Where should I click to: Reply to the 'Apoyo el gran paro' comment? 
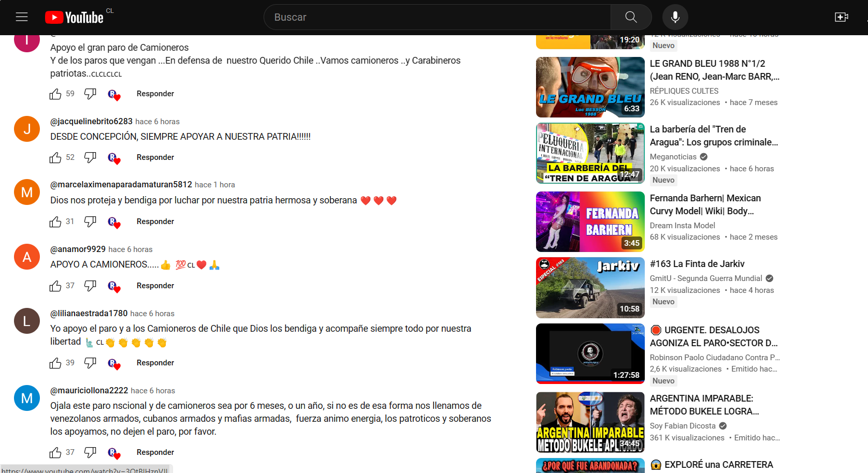(x=155, y=94)
